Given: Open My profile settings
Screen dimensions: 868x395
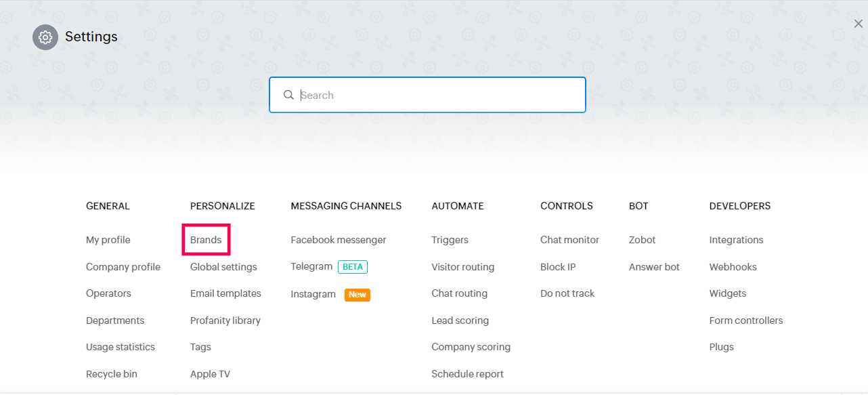Looking at the screenshot, I should tap(108, 240).
